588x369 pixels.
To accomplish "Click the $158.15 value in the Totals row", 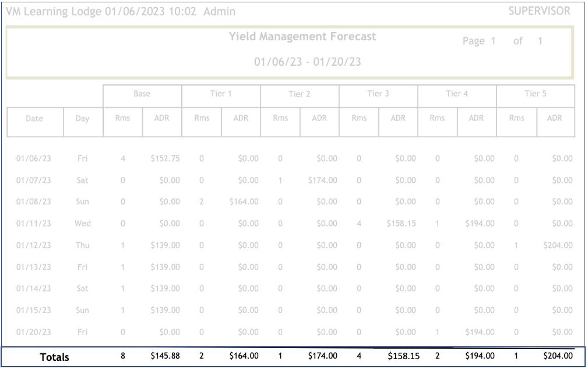I will 403,356.
